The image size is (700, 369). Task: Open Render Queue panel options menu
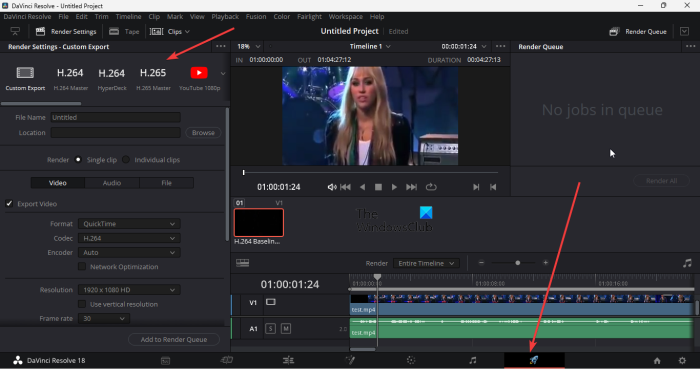pyautogui.click(x=690, y=46)
